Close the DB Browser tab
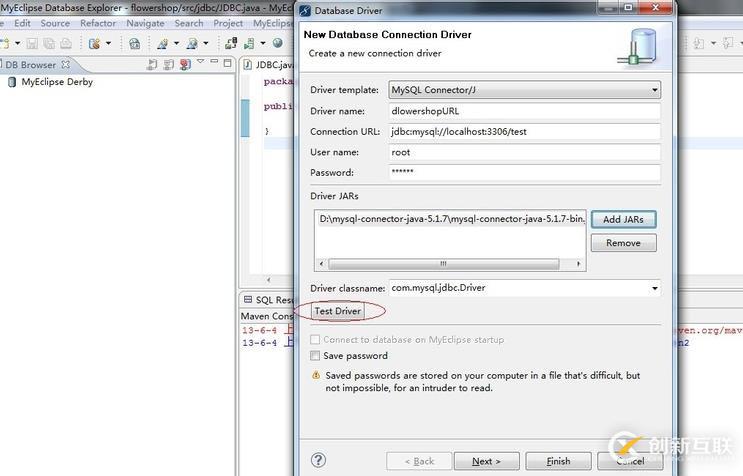Image resolution: width=743 pixels, height=476 pixels. pos(65,64)
